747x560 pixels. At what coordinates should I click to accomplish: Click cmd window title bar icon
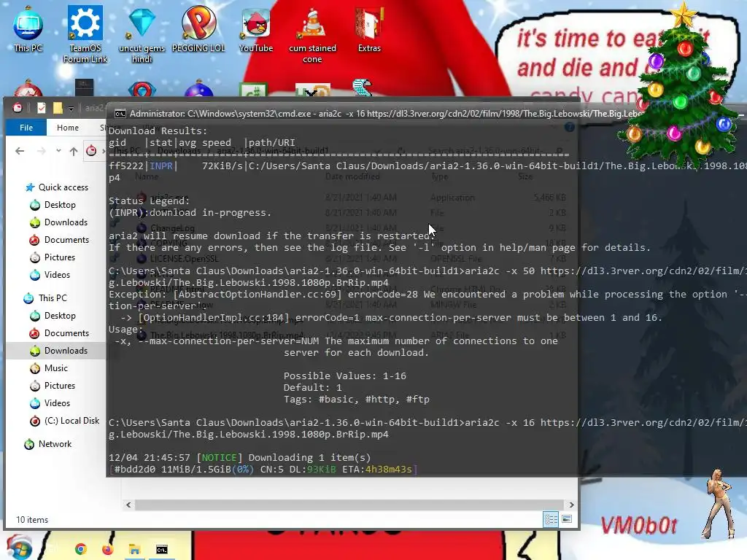pyautogui.click(x=120, y=114)
